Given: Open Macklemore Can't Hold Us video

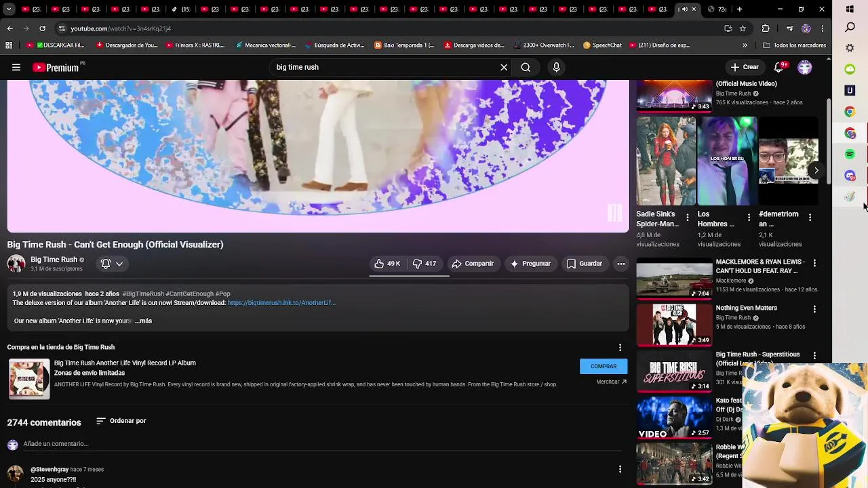Looking at the screenshot, I should pyautogui.click(x=674, y=279).
